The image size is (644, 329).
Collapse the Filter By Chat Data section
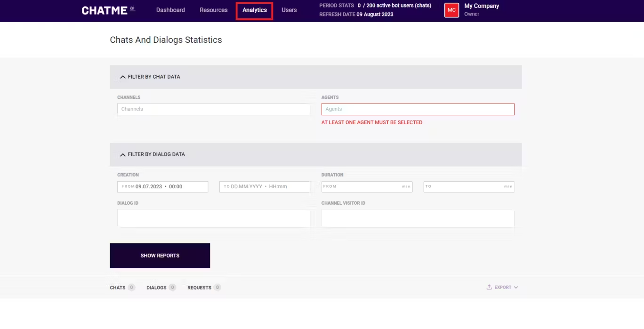click(123, 77)
